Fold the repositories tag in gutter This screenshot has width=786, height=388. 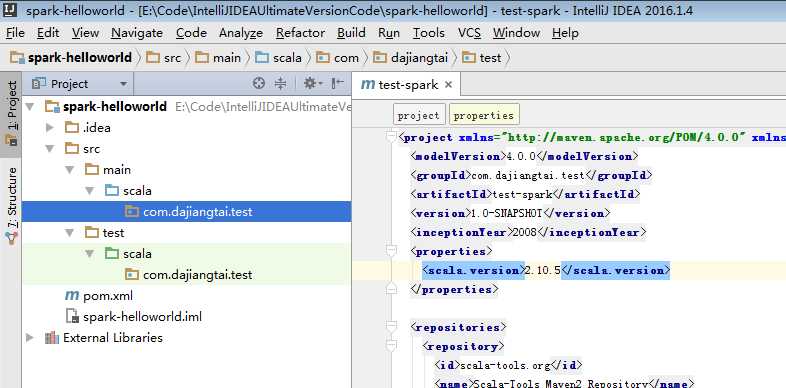click(391, 326)
